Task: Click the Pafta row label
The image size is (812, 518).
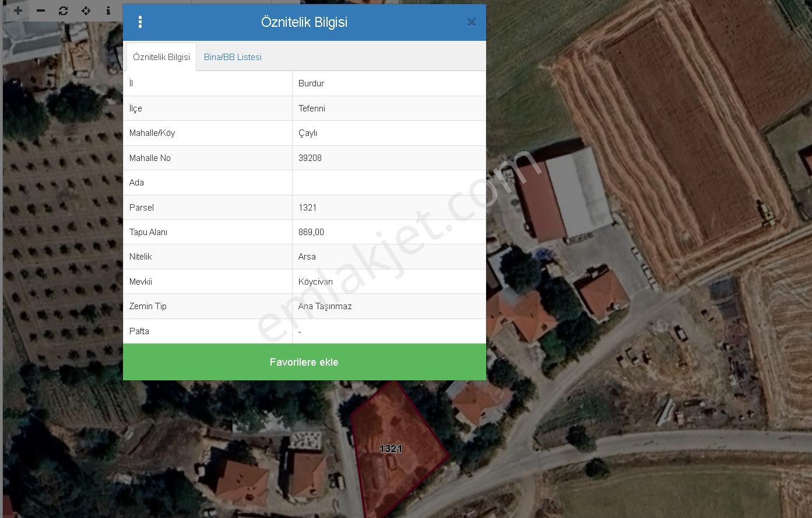Action: click(x=139, y=331)
